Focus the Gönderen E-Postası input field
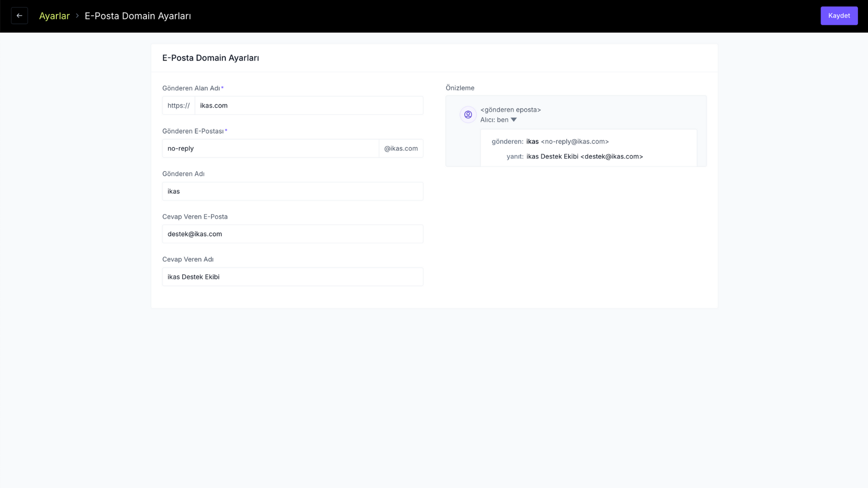 pos(270,148)
